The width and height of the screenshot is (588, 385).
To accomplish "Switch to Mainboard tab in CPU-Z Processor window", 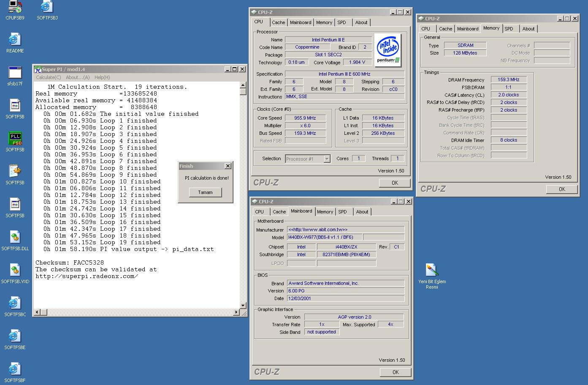I will pos(301,22).
